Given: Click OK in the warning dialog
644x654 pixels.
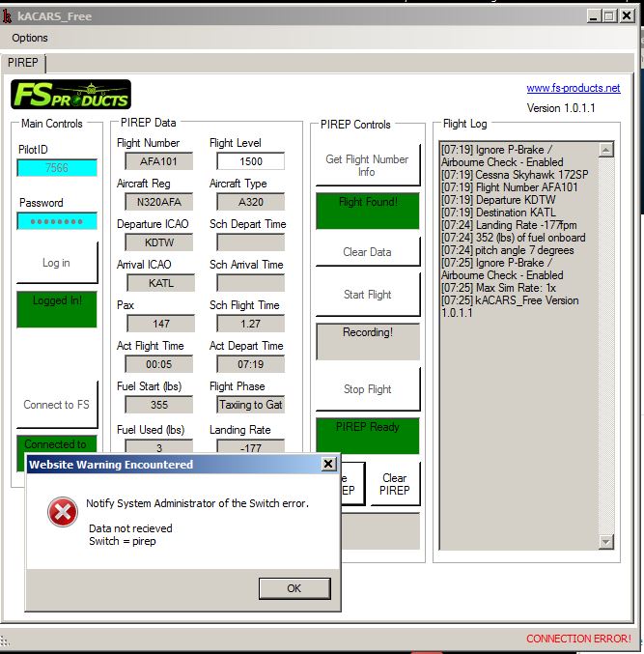Looking at the screenshot, I should click(294, 588).
